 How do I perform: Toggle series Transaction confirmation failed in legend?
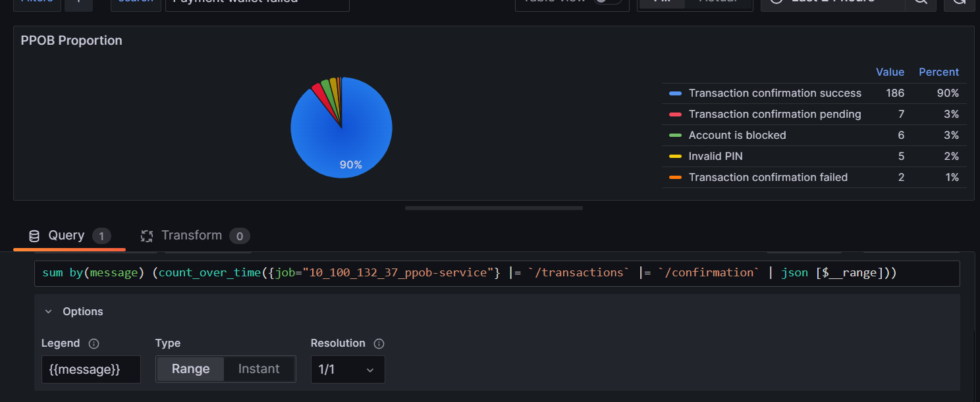click(768, 178)
